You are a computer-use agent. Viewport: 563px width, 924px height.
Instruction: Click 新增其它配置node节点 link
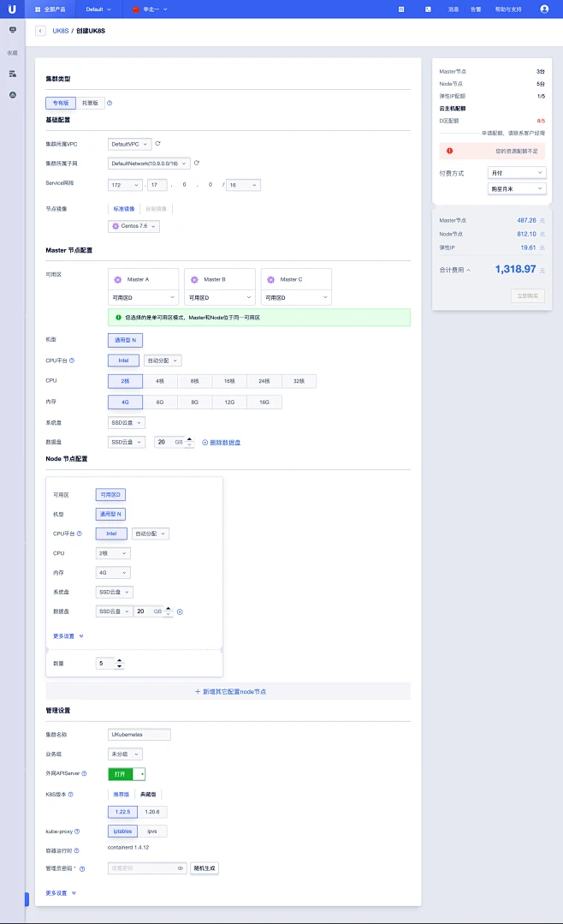[228, 691]
